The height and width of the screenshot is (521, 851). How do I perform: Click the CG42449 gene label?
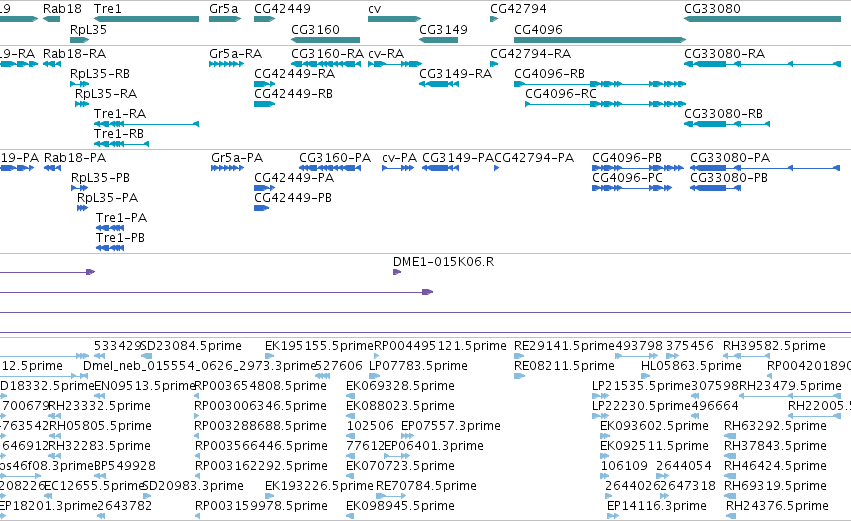282,9
